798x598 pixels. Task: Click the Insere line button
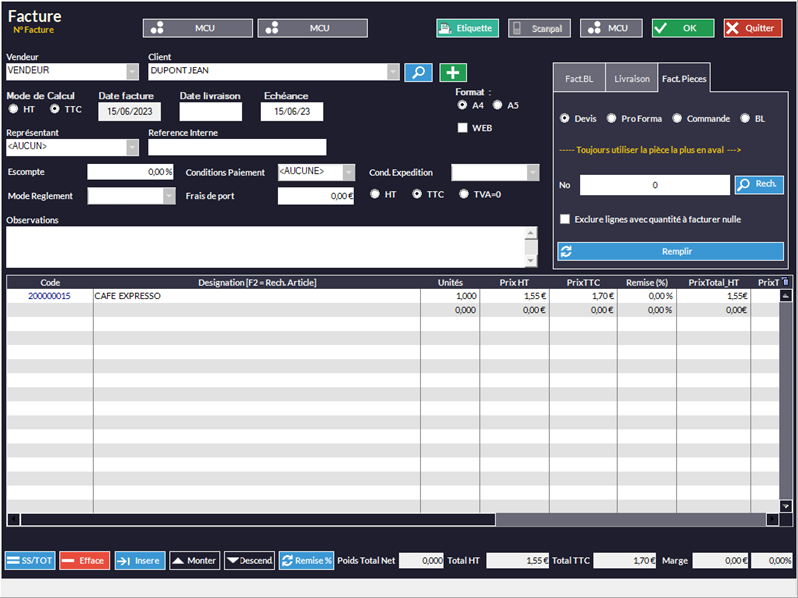139,561
